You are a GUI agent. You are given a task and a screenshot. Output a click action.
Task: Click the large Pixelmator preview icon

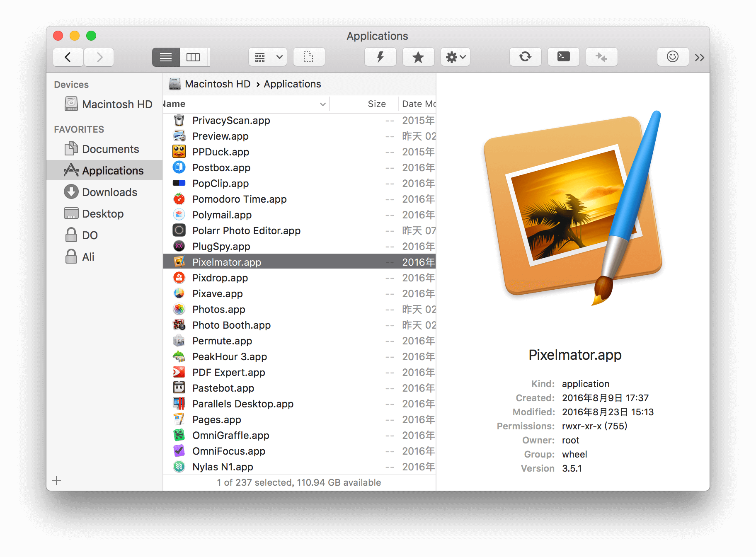click(573, 207)
